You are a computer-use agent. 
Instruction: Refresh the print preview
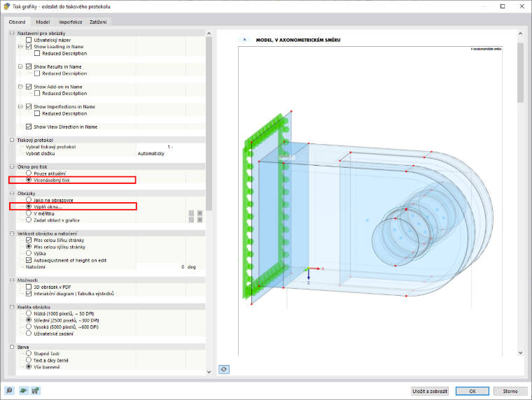click(x=223, y=369)
